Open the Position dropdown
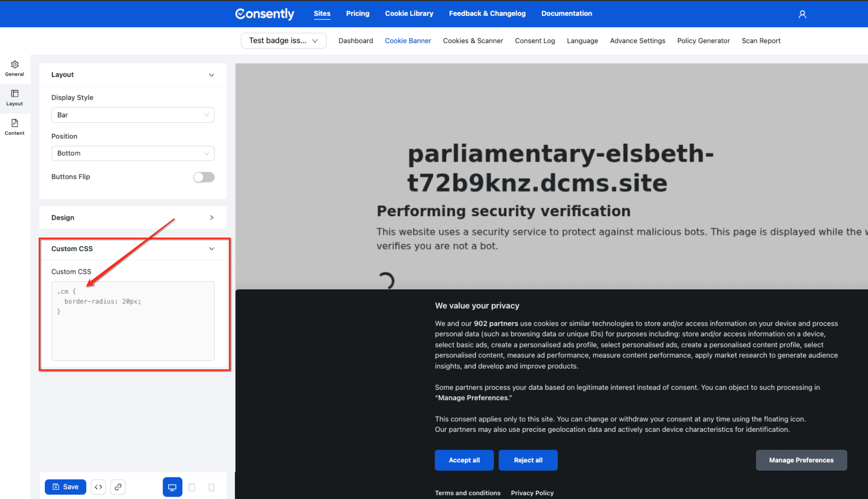868x499 pixels. click(133, 153)
